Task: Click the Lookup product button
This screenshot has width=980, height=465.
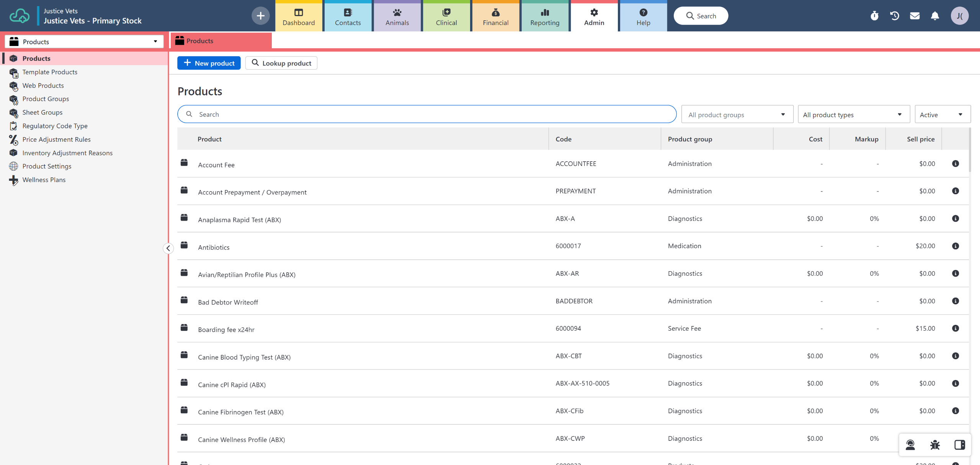Action: [281, 63]
